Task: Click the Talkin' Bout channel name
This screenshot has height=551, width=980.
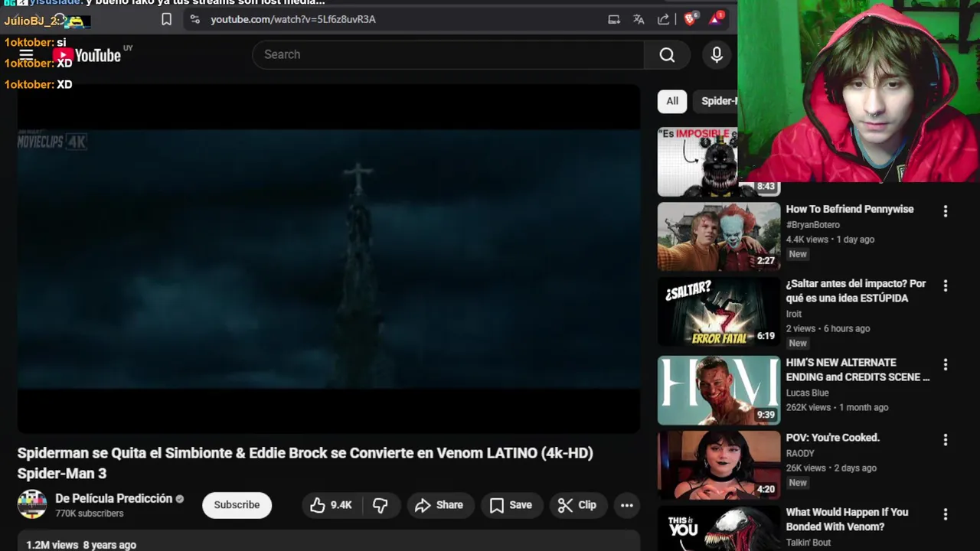Action: tap(808, 543)
